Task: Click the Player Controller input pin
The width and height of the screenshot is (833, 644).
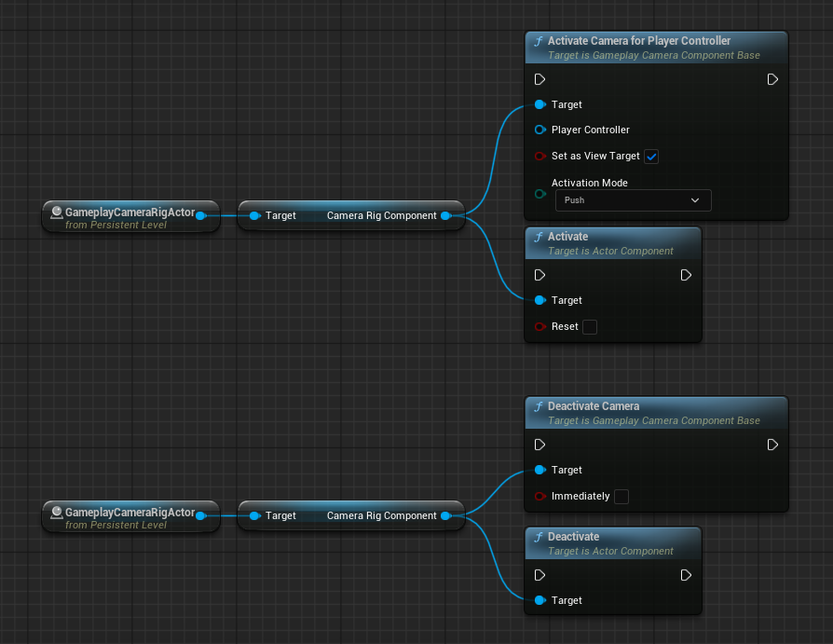Action: click(x=540, y=130)
